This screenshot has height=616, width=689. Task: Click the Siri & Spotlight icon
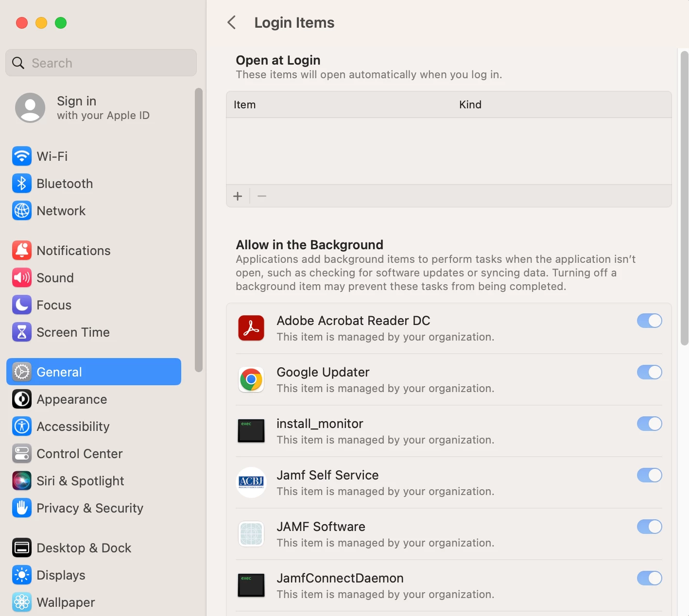[22, 481]
